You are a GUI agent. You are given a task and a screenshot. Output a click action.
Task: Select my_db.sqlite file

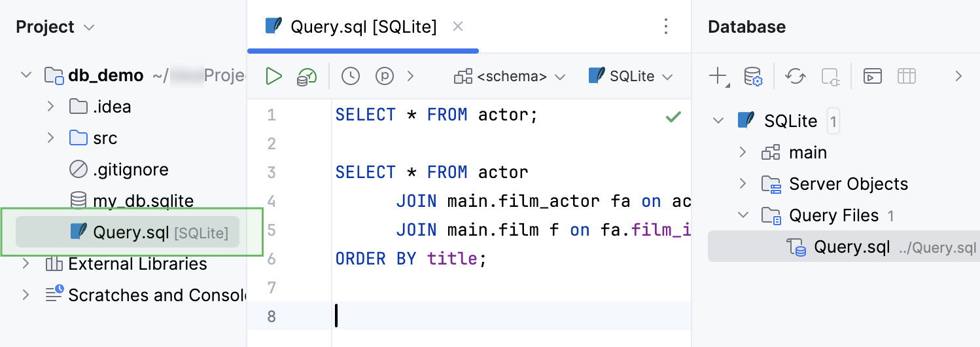[143, 201]
